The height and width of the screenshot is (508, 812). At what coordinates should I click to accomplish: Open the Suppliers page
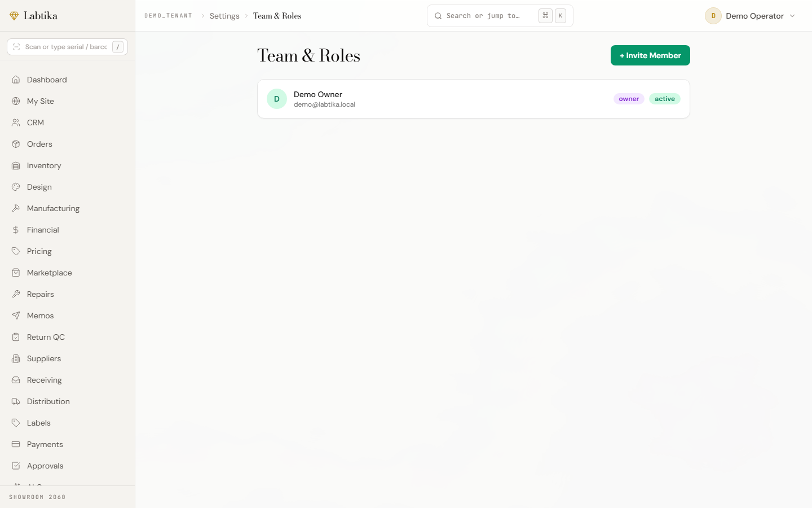(68, 358)
